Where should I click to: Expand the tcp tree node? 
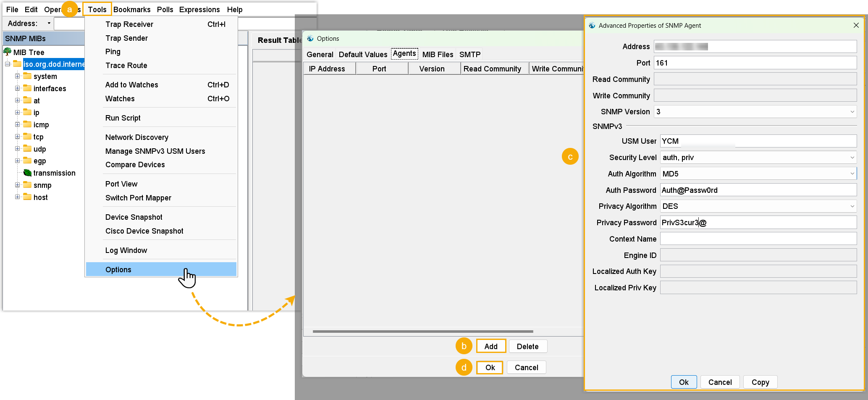tap(18, 137)
